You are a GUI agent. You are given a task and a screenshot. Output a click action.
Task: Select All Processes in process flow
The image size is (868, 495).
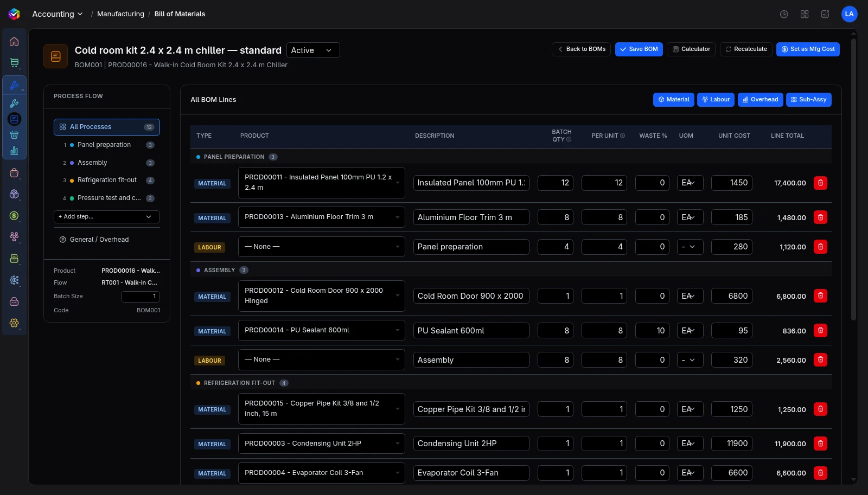107,127
